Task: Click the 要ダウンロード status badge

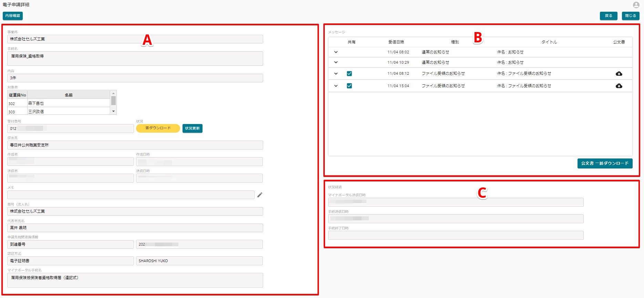Action: pyautogui.click(x=158, y=128)
